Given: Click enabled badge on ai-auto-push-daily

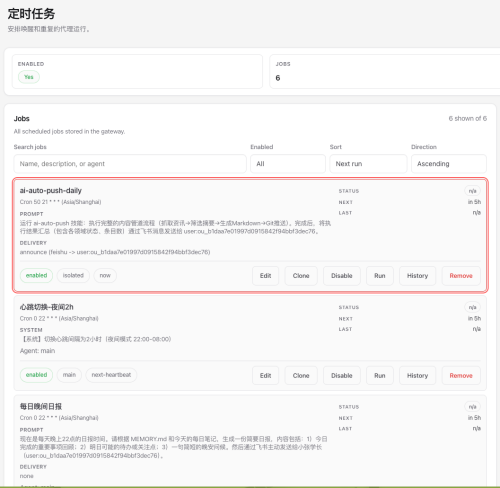Looking at the screenshot, I should click(x=36, y=275).
